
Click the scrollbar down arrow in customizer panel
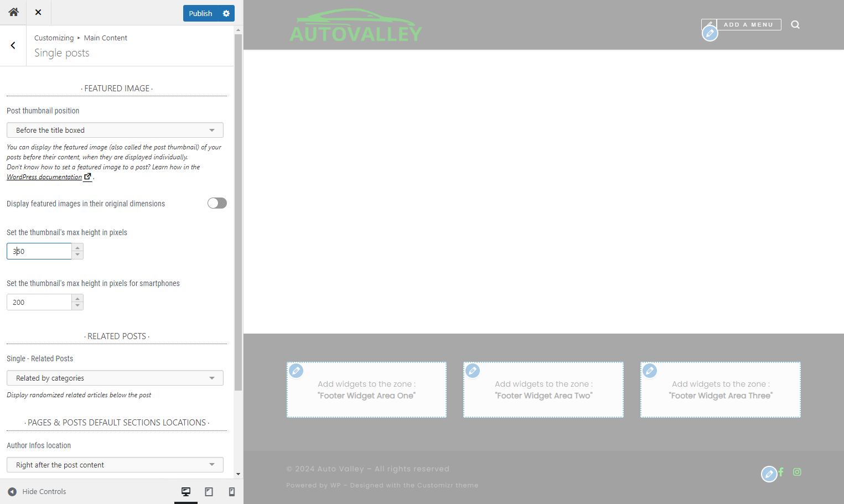point(238,474)
